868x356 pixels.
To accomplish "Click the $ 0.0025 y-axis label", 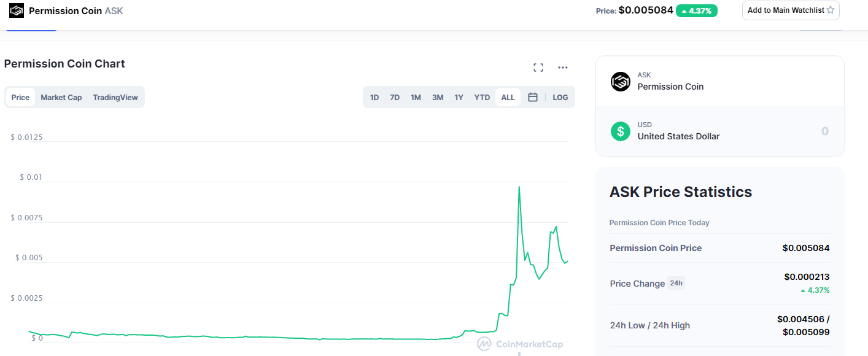I will [x=26, y=298].
